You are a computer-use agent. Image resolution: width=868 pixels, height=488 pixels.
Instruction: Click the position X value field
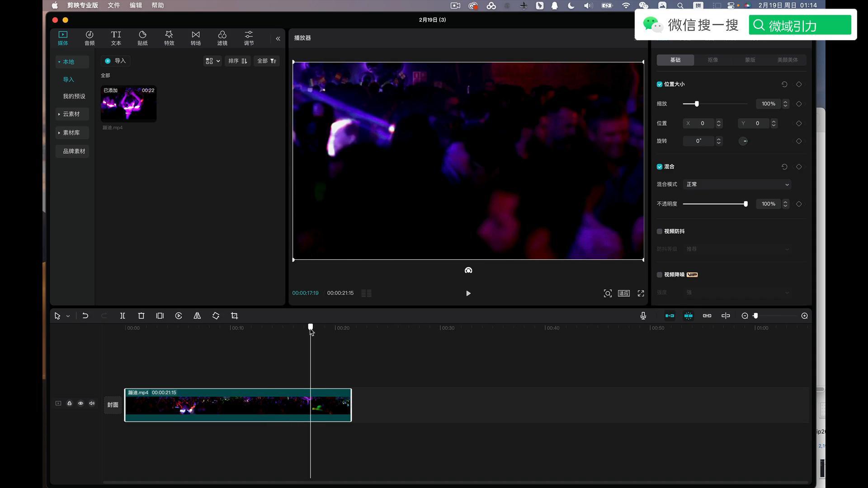tap(699, 123)
